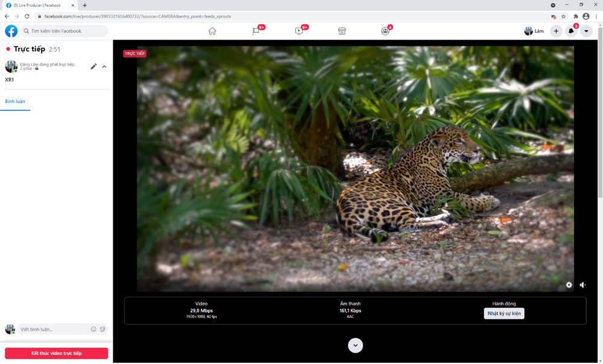Open the Create plus menu
The height and width of the screenshot is (364, 603).
click(556, 31)
